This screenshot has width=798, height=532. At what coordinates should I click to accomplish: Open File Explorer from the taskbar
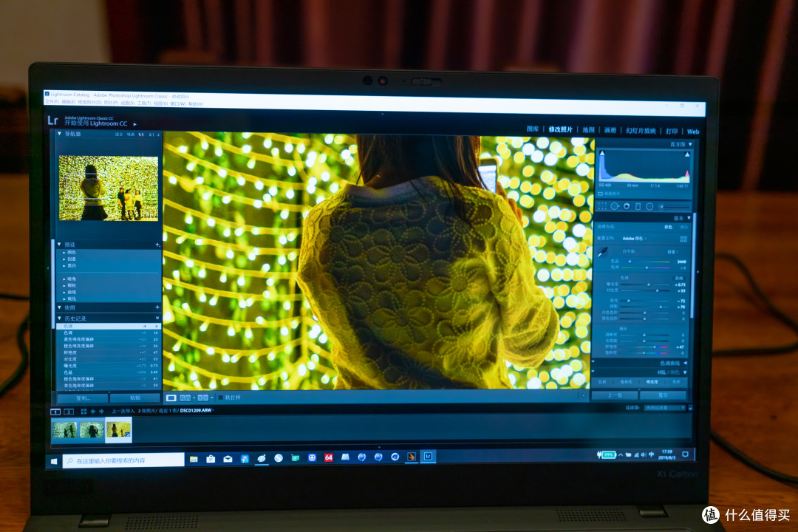click(x=194, y=459)
